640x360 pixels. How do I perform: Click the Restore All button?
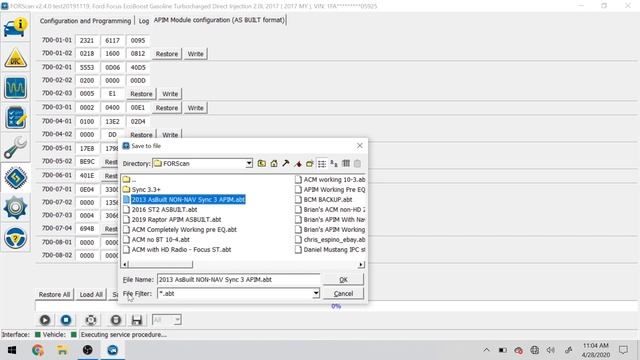pos(54,295)
